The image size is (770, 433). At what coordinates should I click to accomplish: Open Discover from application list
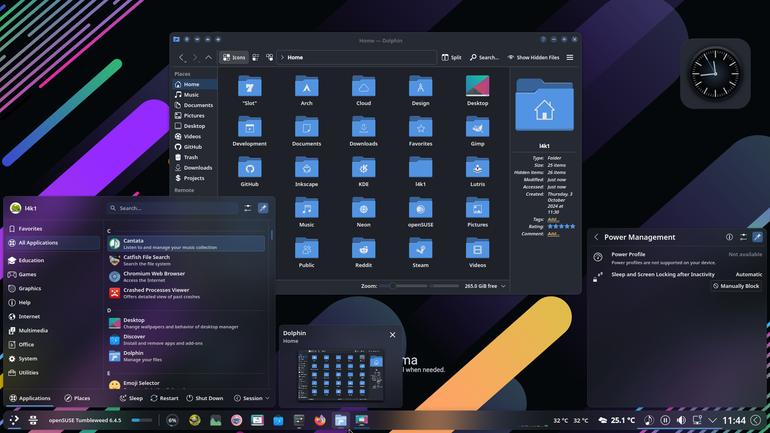tap(187, 340)
